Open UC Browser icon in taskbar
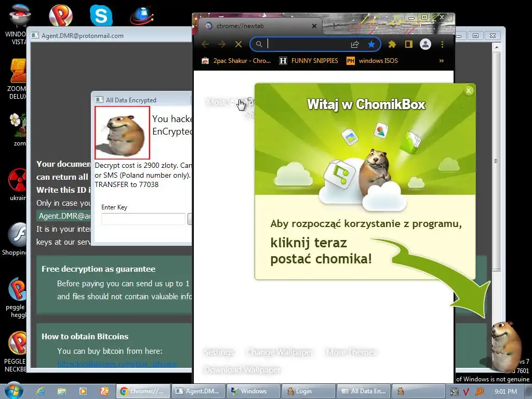The width and height of the screenshot is (532, 399). (x=104, y=392)
